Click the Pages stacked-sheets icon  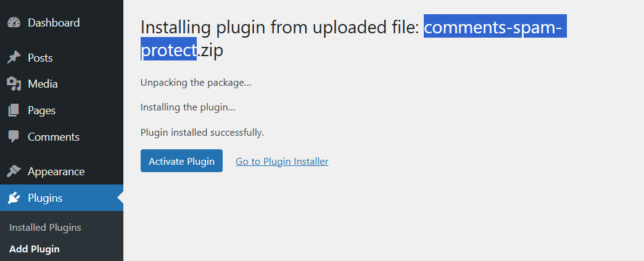coord(14,110)
